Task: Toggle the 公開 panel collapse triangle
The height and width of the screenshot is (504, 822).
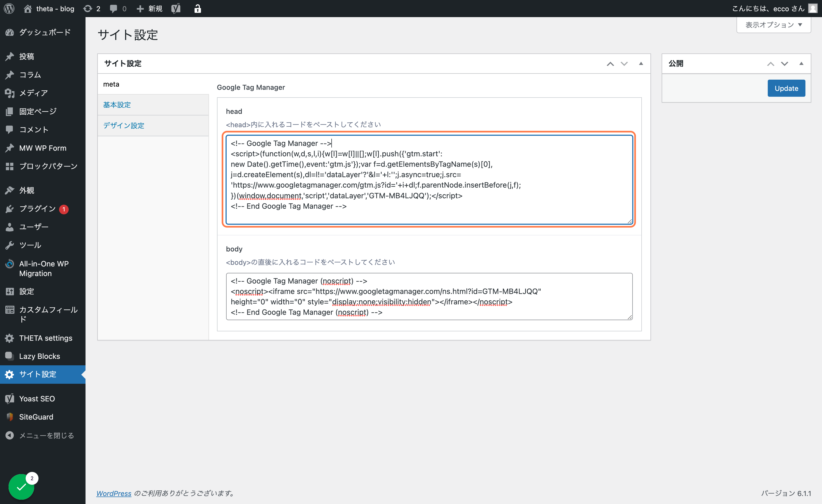Action: tap(801, 64)
